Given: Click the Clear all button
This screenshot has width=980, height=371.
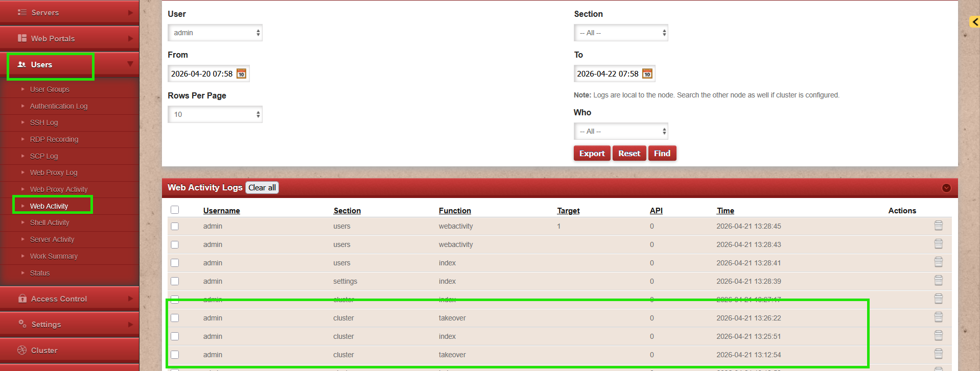Looking at the screenshot, I should (x=262, y=188).
